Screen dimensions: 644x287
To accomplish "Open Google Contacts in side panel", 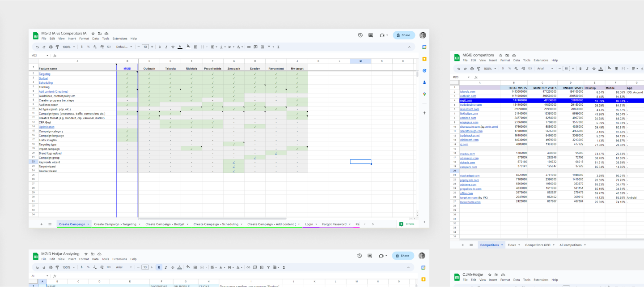I will (x=424, y=82).
